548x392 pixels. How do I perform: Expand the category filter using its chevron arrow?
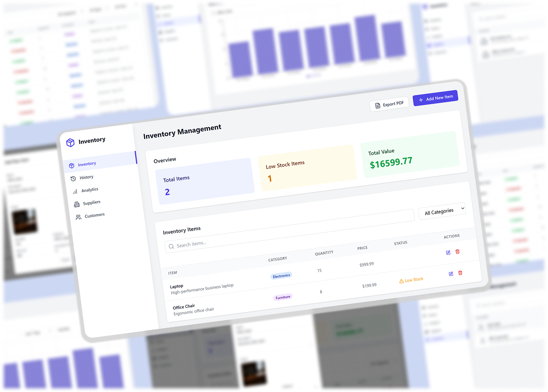coord(462,208)
